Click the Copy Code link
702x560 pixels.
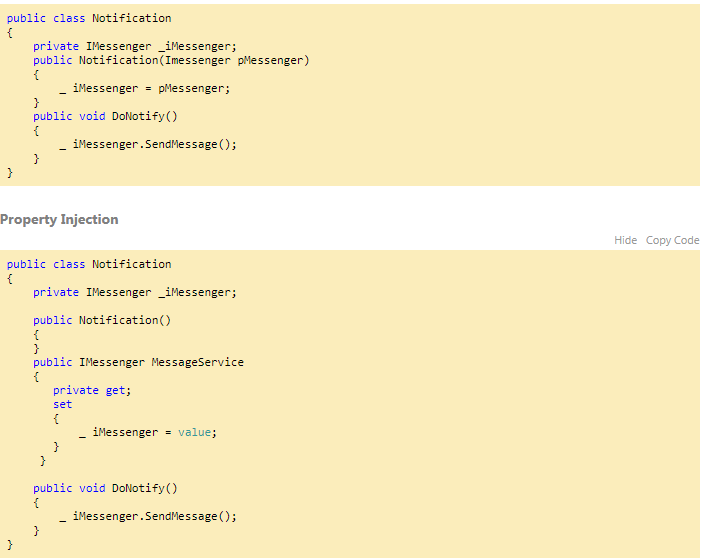point(672,240)
